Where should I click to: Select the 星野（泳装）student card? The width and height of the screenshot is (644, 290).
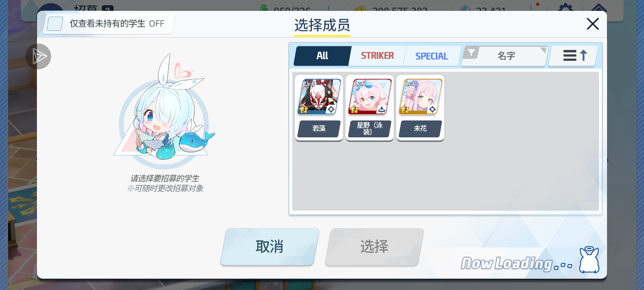point(369,108)
